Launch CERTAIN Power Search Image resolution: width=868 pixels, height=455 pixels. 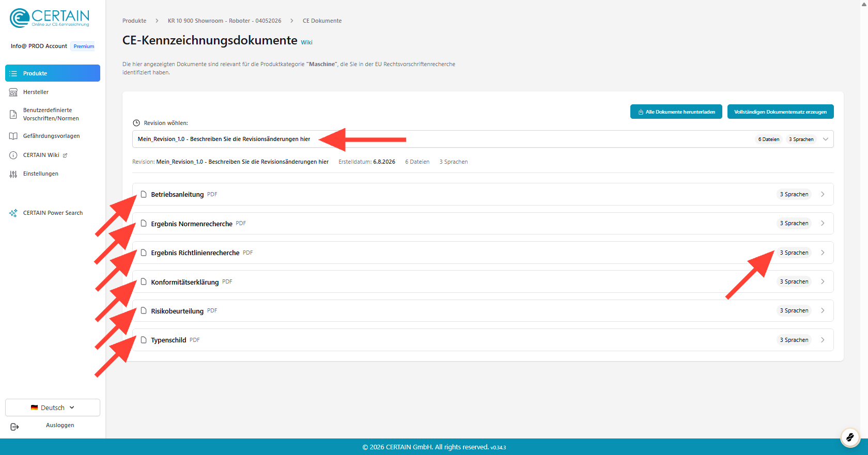point(53,213)
